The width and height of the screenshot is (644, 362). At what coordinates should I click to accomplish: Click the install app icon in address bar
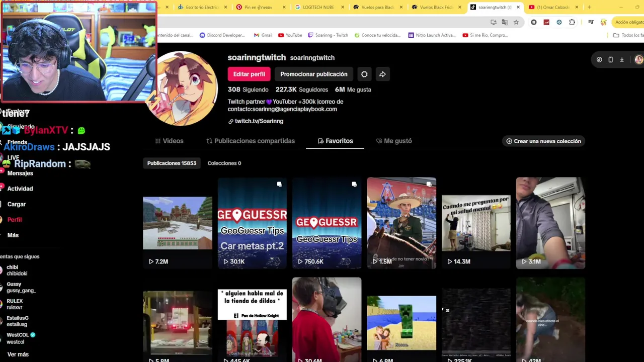[x=494, y=22]
